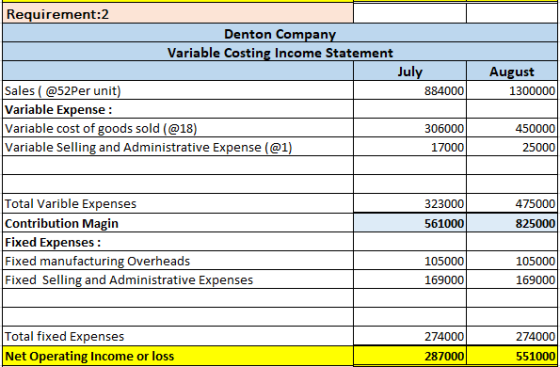The image size is (560, 367).
Task: Select the August column header
Action: click(511, 71)
